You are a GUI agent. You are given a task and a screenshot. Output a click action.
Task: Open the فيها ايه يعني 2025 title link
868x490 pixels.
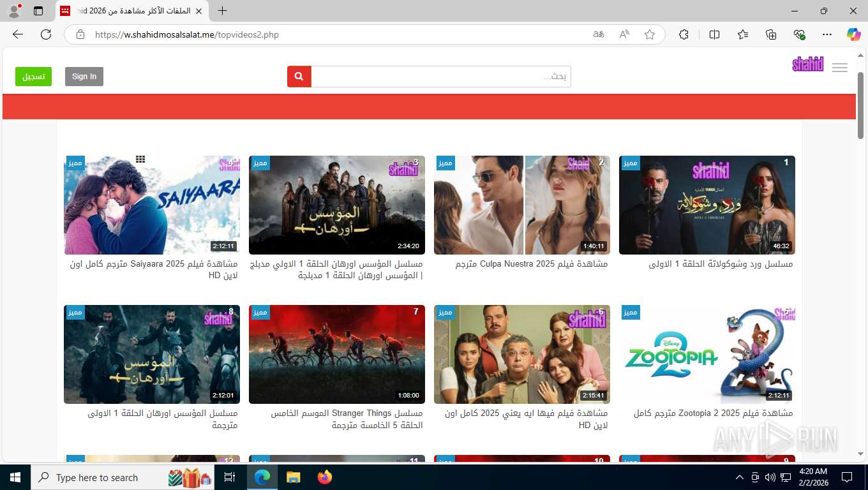527,419
